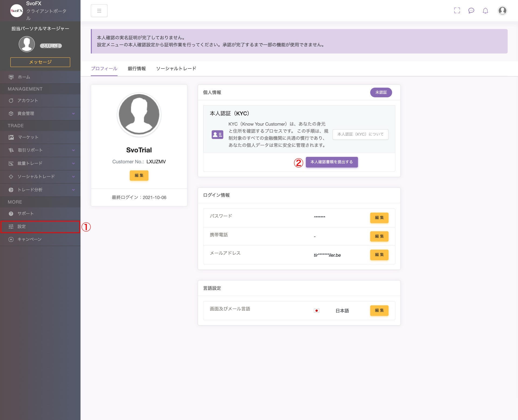Click the ソーシャルトレード crosshair icon in sidebar
This screenshot has height=420, width=518.
click(x=11, y=177)
